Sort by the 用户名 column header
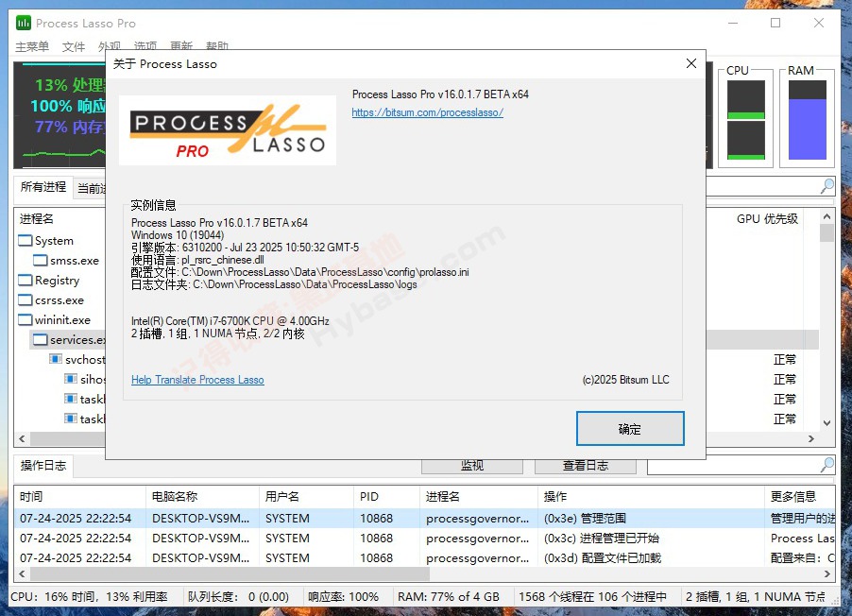 [x=306, y=496]
